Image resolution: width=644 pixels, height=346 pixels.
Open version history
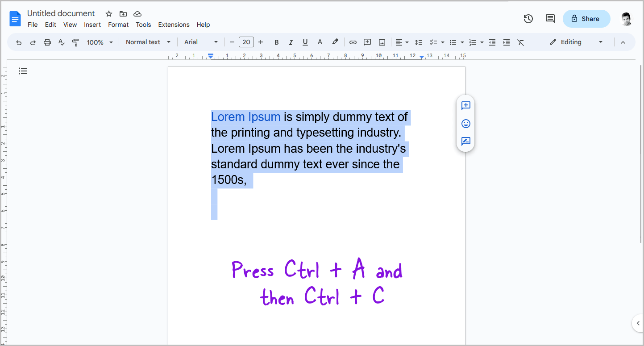tap(528, 19)
